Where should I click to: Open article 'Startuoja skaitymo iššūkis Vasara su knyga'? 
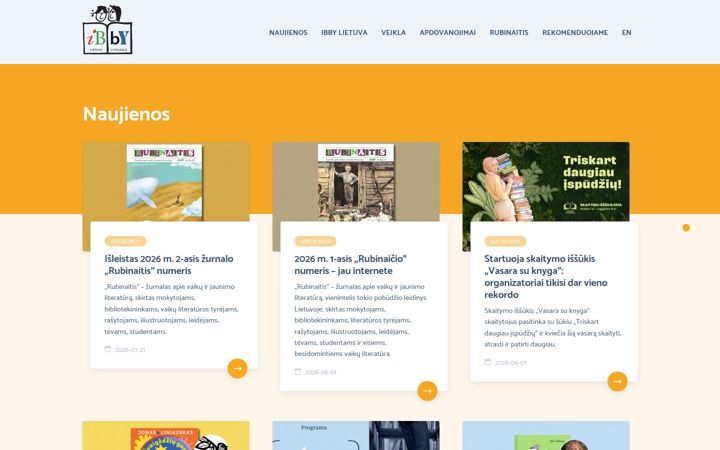coord(546,276)
